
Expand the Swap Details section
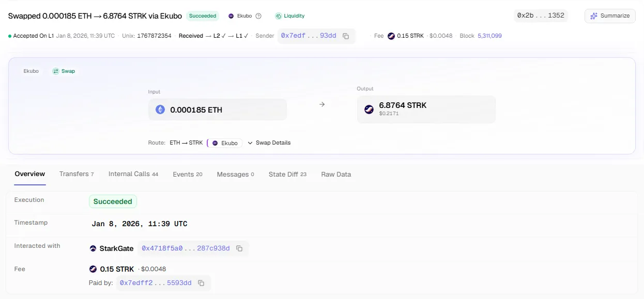pyautogui.click(x=269, y=143)
